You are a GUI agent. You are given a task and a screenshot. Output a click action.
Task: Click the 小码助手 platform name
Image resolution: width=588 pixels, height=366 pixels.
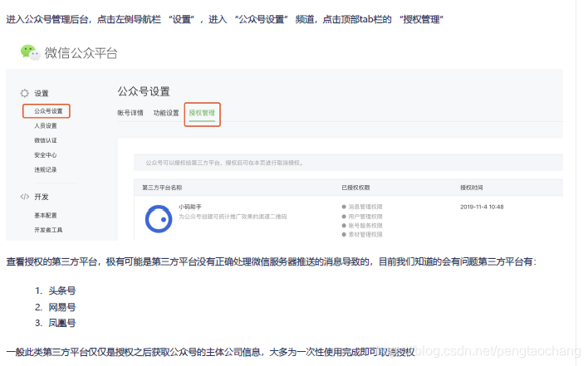189,207
